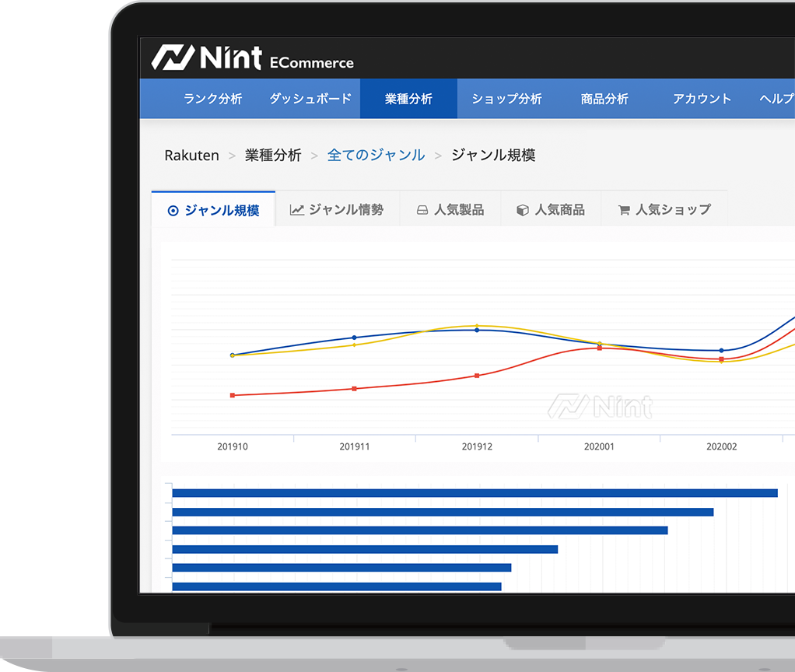Open the 人気商品 tab
This screenshot has height=672, width=795.
[x=551, y=209]
